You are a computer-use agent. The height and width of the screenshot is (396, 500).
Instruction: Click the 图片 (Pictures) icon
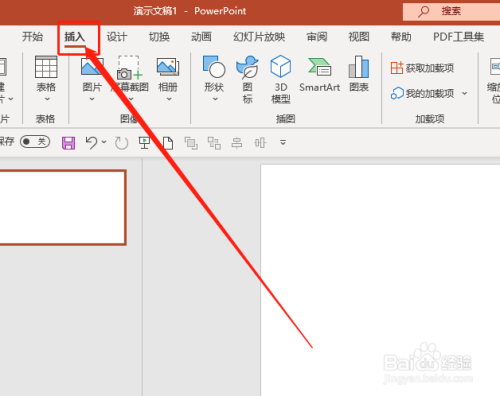[x=92, y=67]
